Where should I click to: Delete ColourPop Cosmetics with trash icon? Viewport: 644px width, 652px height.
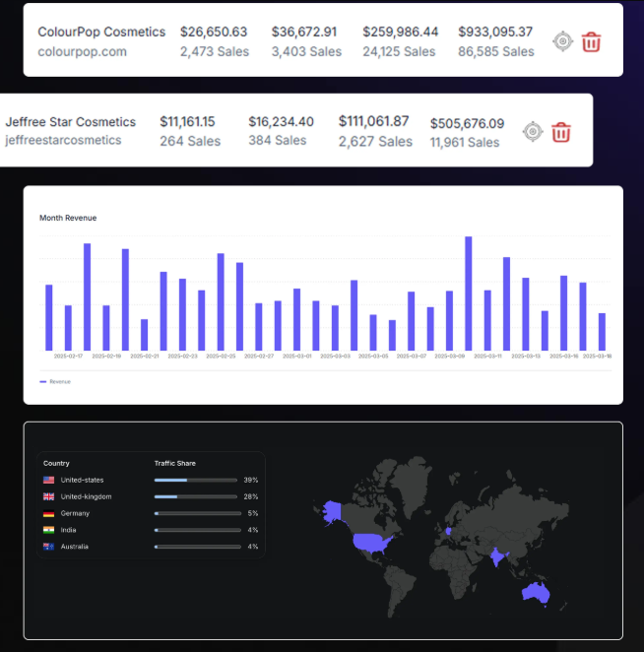tap(591, 41)
